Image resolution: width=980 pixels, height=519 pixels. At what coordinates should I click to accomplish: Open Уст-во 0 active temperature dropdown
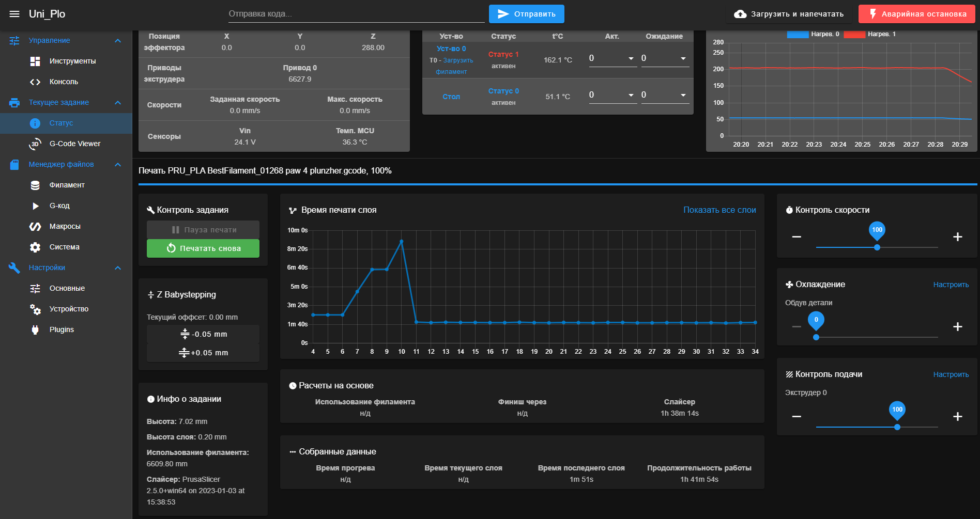point(631,58)
